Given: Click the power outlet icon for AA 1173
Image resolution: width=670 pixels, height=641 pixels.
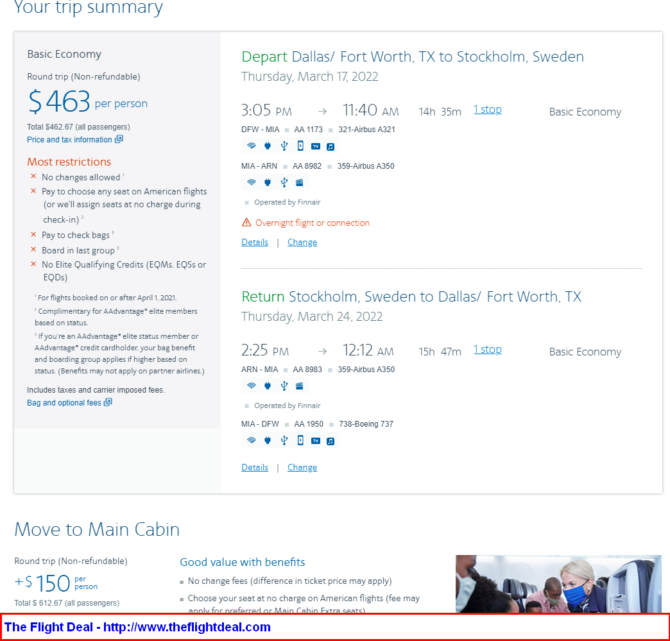Looking at the screenshot, I should [x=267, y=146].
